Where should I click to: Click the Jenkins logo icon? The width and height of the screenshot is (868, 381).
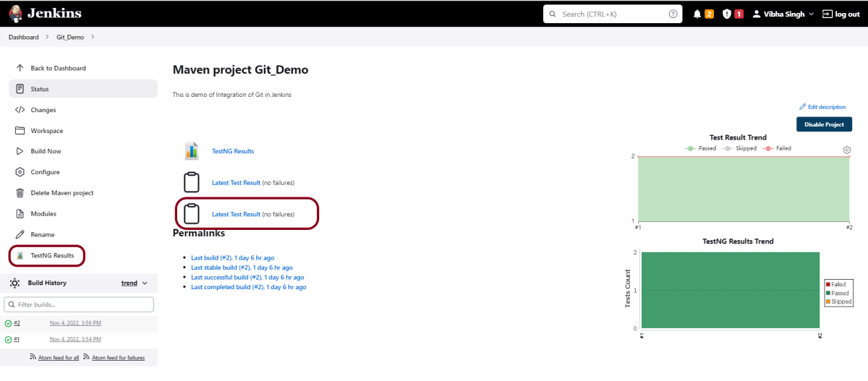point(16,13)
